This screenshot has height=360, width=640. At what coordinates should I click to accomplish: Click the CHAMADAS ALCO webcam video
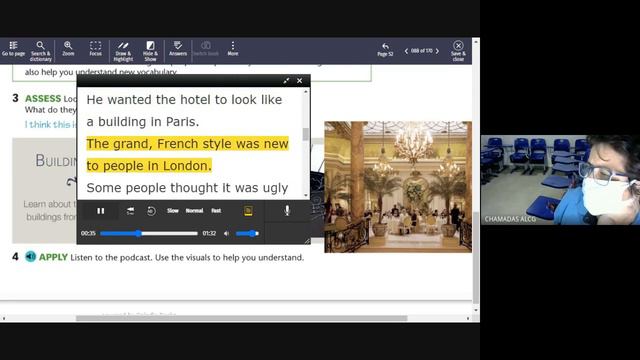pos(560,180)
